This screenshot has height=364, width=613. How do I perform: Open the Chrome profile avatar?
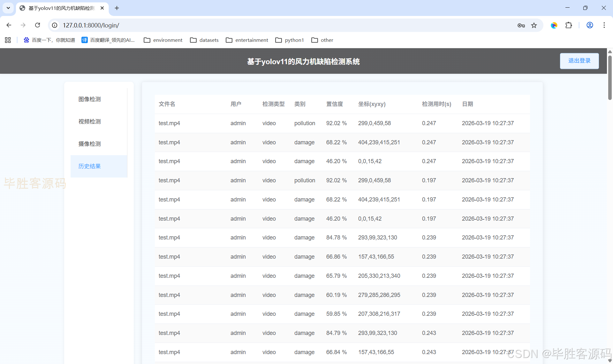590,25
